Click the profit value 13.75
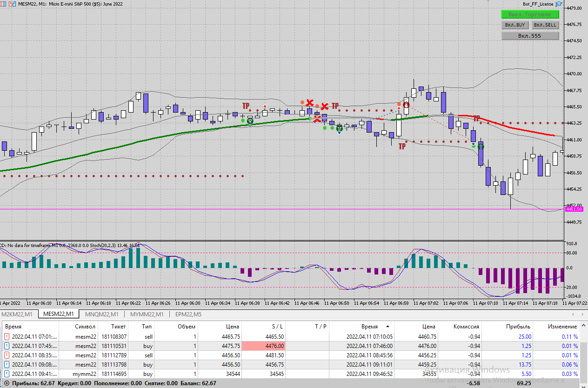588x388 pixels. 525,364
